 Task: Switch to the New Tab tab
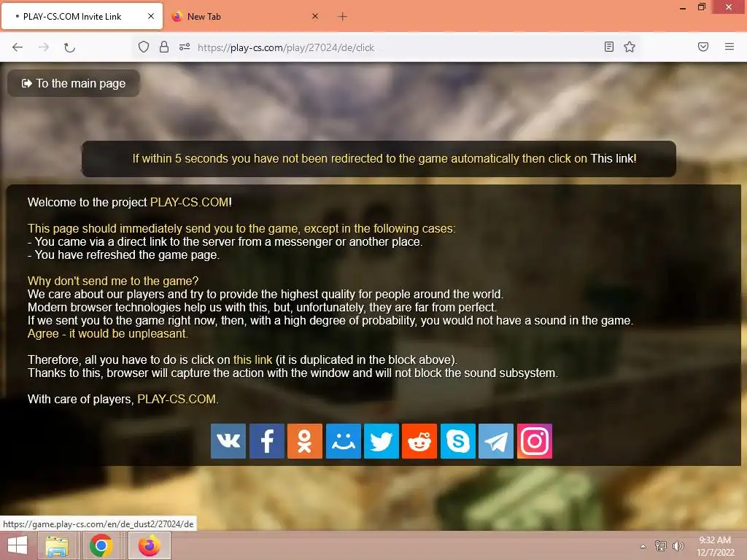(x=246, y=16)
